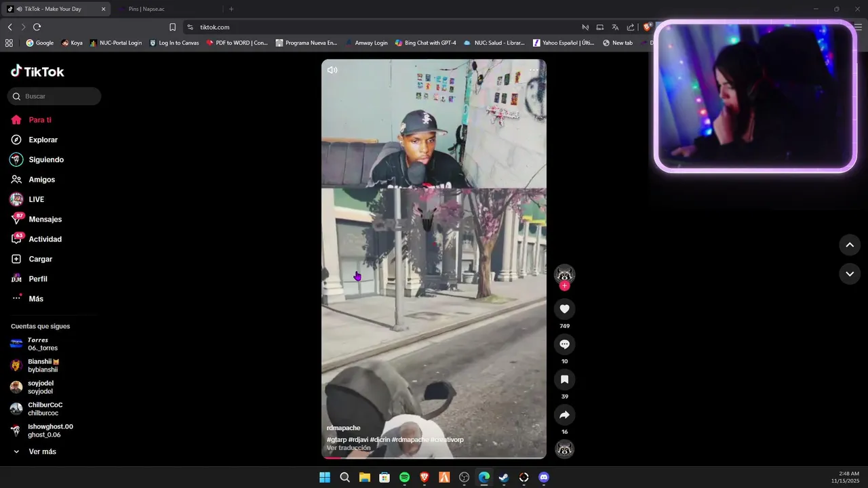Bookmark this page from the address bar

(172, 27)
